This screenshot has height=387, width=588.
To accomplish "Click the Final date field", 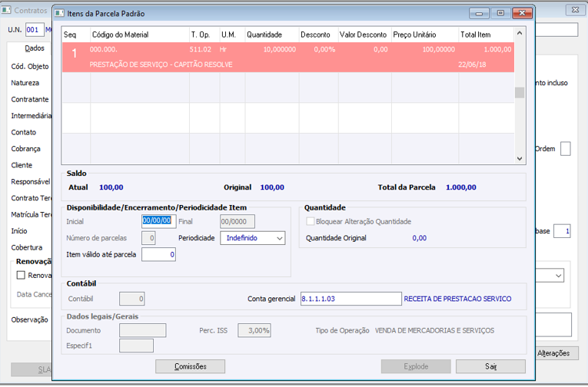I will [238, 221].
